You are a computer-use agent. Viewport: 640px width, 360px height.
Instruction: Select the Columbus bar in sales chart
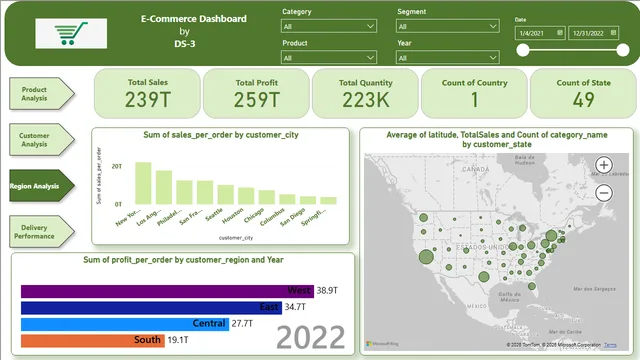[287, 199]
